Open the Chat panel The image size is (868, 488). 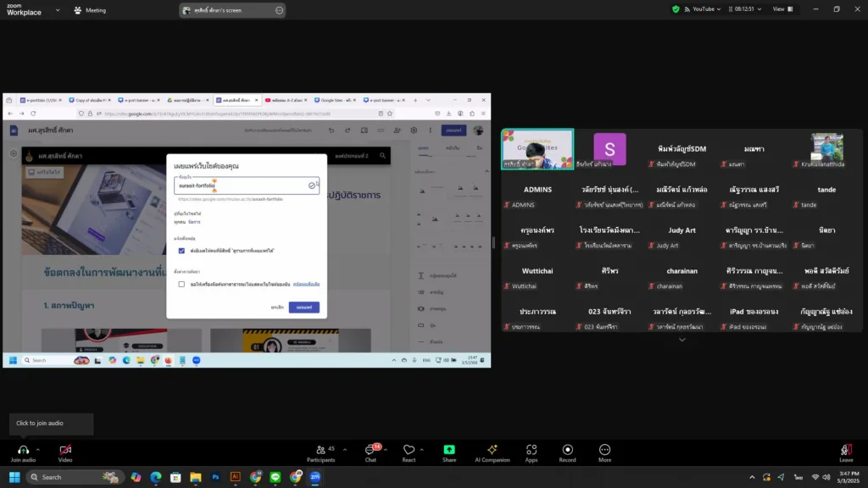coord(370,450)
